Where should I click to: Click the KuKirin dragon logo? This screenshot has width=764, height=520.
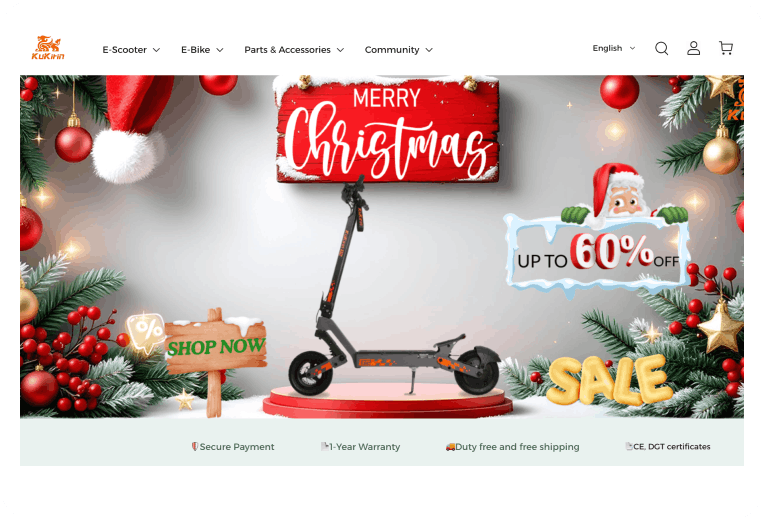(48, 47)
